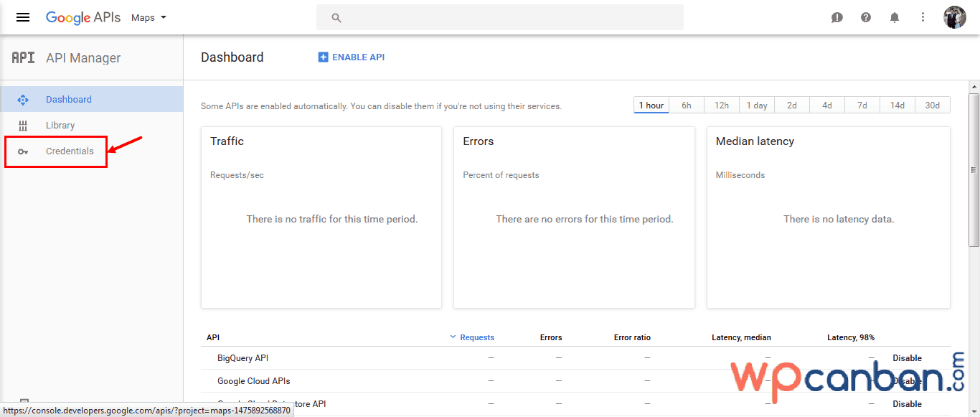Click the Dashboard page heading
980x417 pixels.
(x=232, y=57)
